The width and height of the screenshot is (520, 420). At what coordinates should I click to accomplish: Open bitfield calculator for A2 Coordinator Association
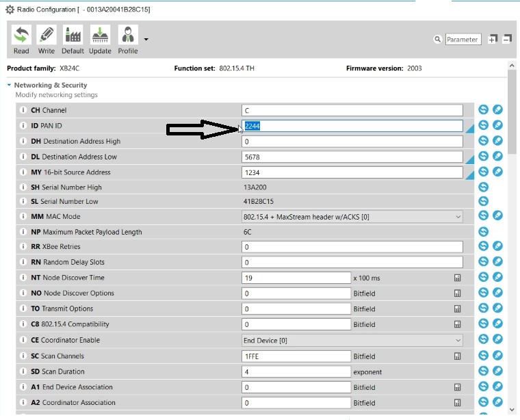(x=457, y=402)
